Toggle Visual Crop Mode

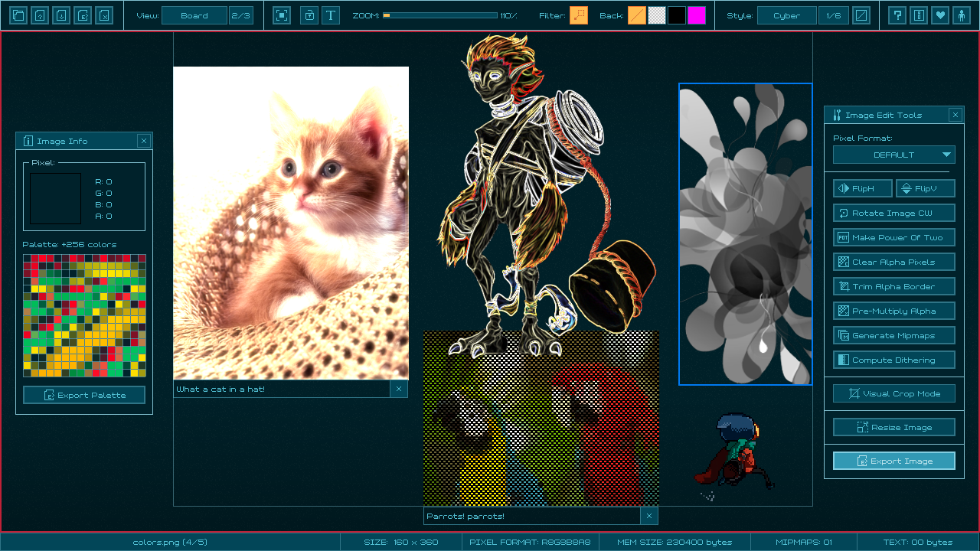coord(894,393)
